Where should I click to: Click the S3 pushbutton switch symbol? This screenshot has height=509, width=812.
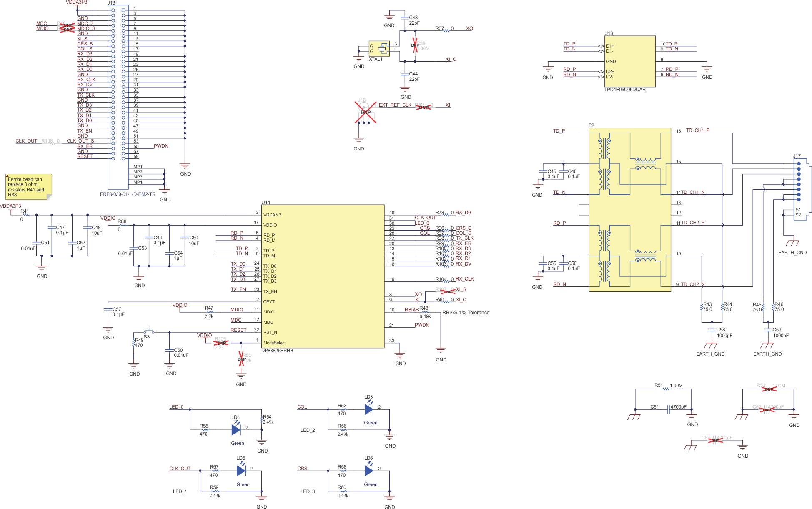click(x=149, y=331)
